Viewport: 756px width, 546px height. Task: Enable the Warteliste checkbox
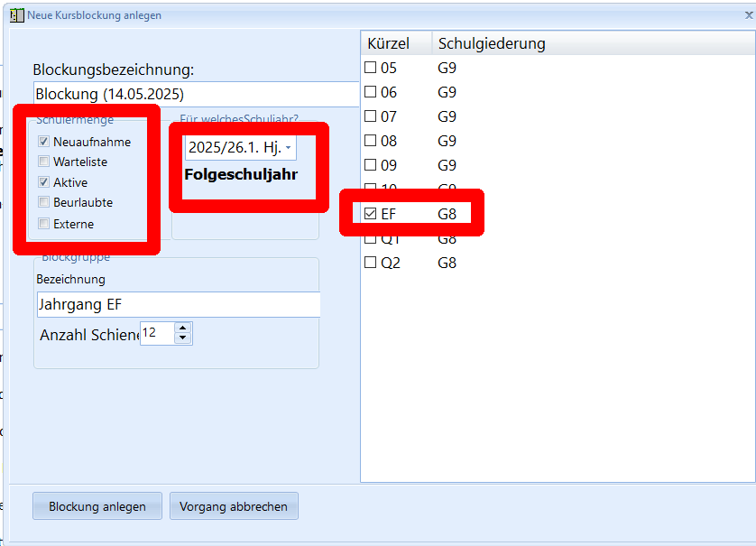click(44, 162)
